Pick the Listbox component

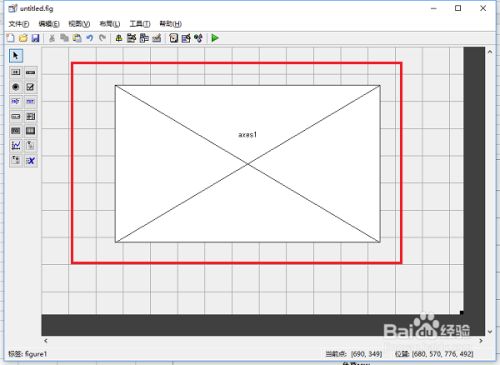click(30, 116)
